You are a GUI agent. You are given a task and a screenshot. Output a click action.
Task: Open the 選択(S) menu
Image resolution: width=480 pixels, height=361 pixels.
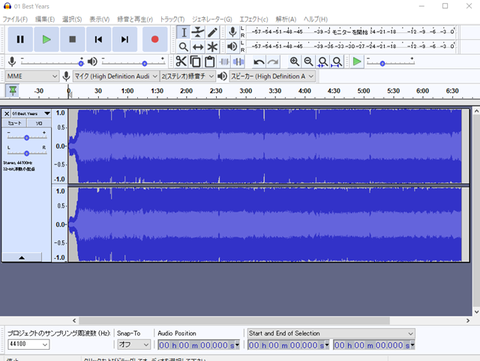(x=72, y=19)
